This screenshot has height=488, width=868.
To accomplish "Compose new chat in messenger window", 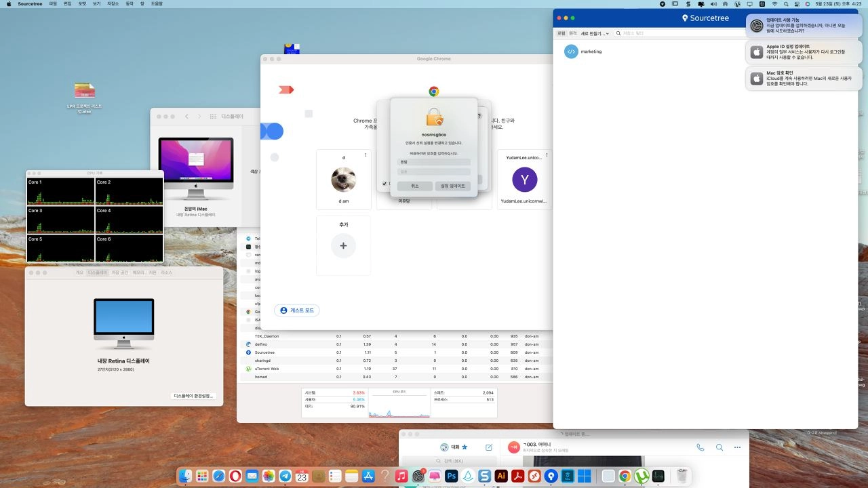I will (489, 447).
